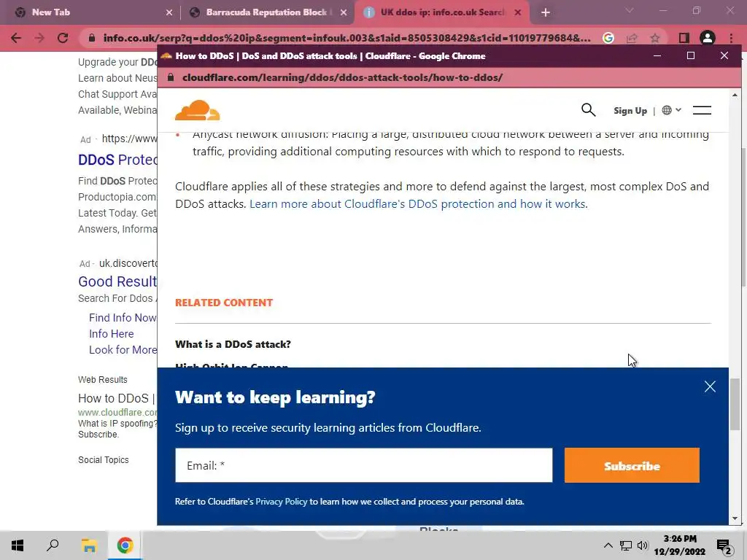Open the Cloudflare site search magnifier
747x560 pixels.
589,110
